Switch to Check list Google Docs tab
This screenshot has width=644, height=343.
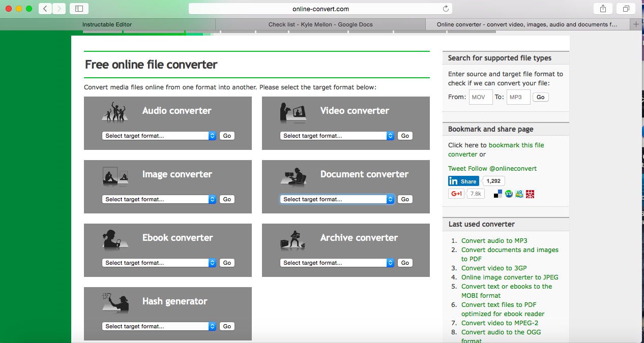click(x=320, y=24)
